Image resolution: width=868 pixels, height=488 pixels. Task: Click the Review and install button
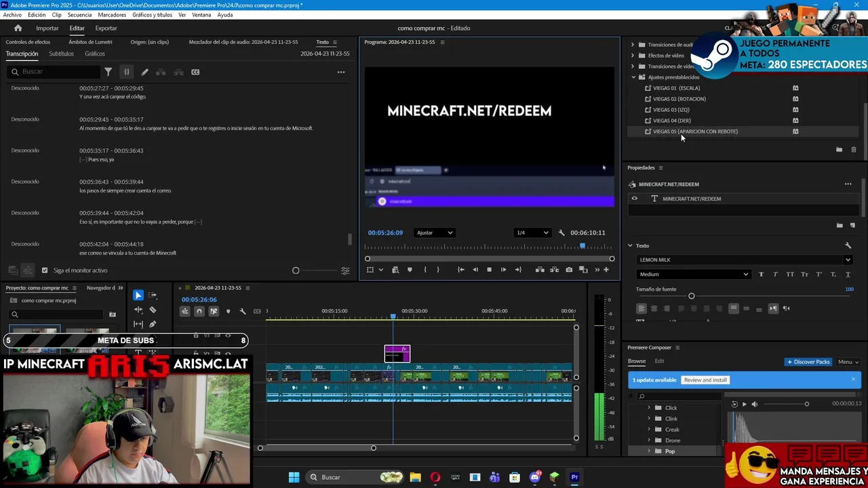(705, 380)
